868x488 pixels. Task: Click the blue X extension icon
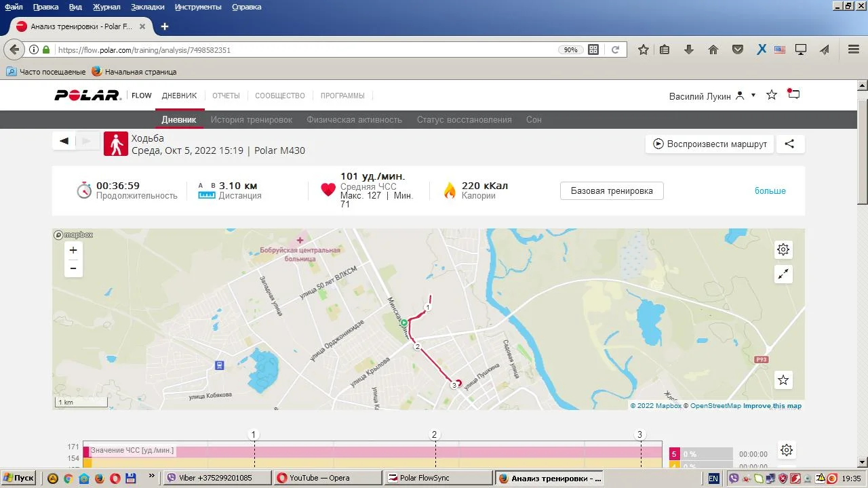pos(762,49)
